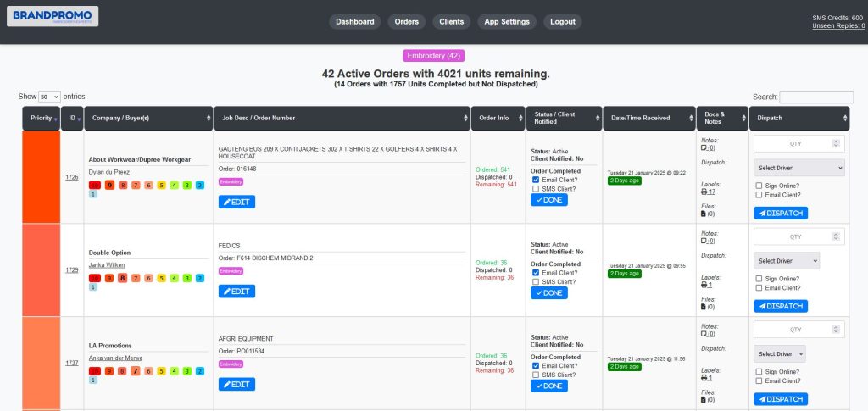Set priority 10 on About Workwear order
Viewport: 868px width, 411px height.
95,185
